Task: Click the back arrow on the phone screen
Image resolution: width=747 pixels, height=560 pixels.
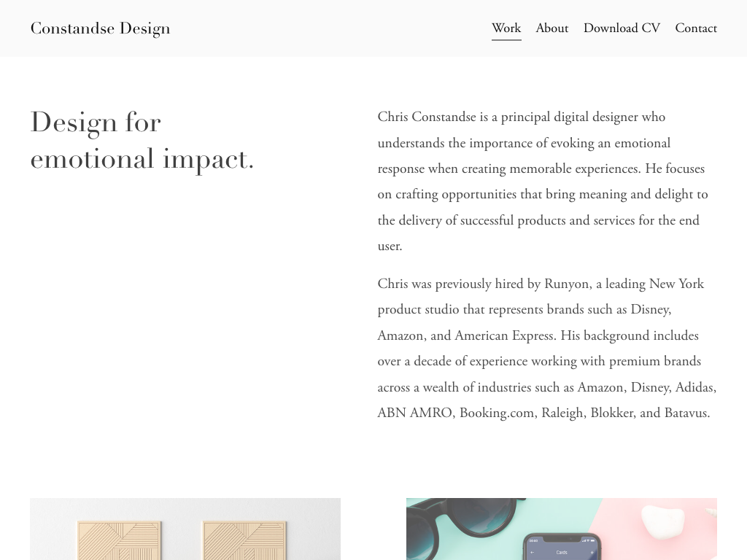Action: pos(533,553)
